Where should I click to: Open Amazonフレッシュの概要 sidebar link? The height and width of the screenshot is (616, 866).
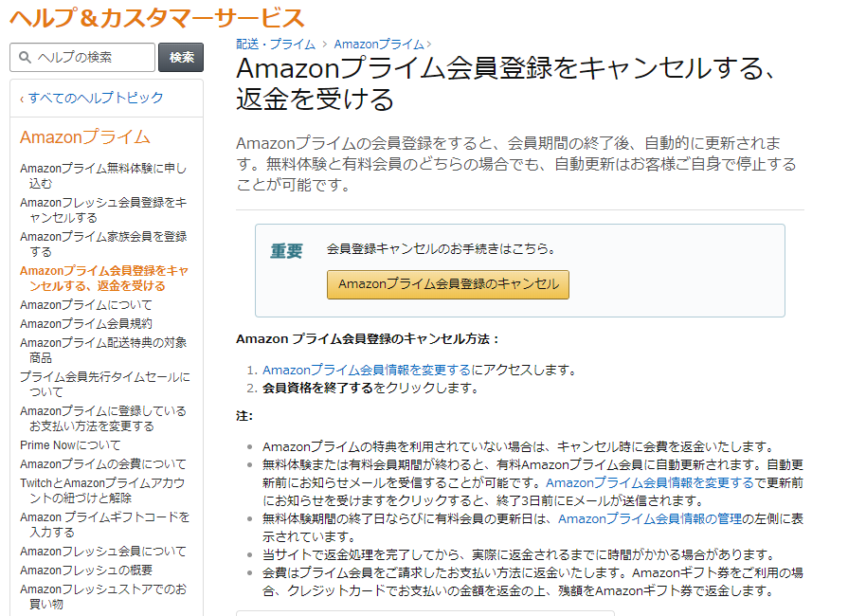(x=86, y=571)
